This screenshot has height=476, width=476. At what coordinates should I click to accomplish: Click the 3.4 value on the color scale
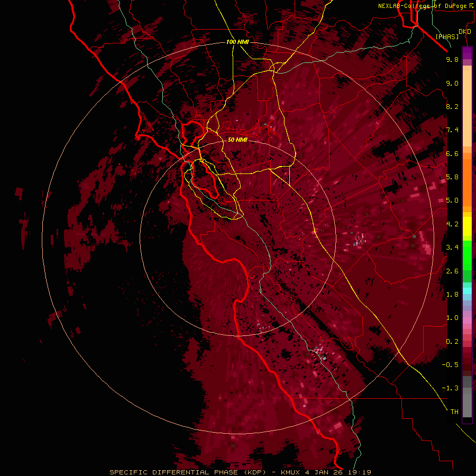coord(452,248)
